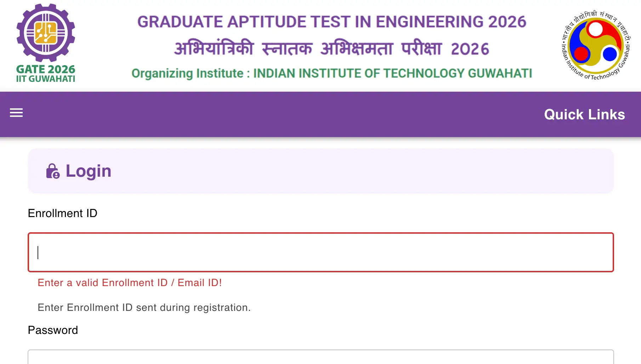Expand the Login card area
Image resolution: width=641 pixels, height=364 pixels.
320,171
